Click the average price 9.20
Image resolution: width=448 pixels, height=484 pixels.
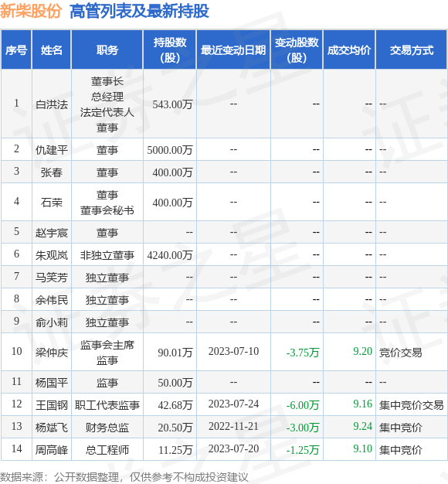point(362,351)
